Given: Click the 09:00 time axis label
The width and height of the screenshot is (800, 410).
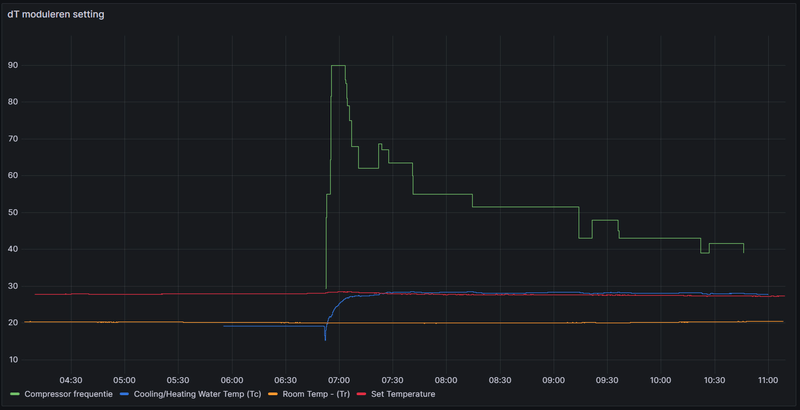Looking at the screenshot, I should pos(553,380).
